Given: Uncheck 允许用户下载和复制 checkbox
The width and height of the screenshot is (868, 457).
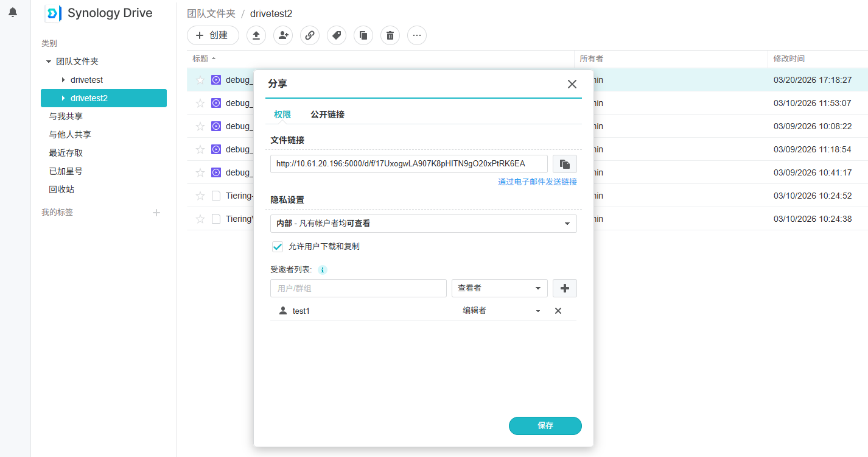Looking at the screenshot, I should coord(278,247).
